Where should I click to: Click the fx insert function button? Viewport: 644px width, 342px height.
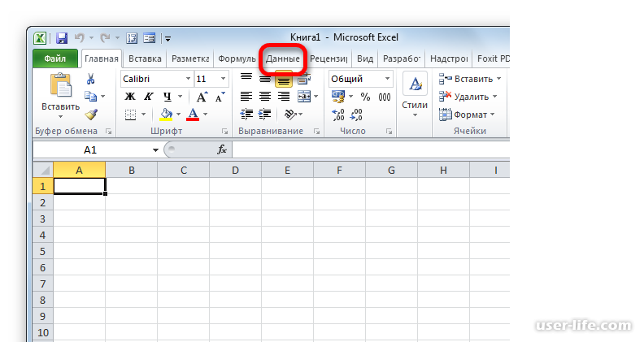222,149
